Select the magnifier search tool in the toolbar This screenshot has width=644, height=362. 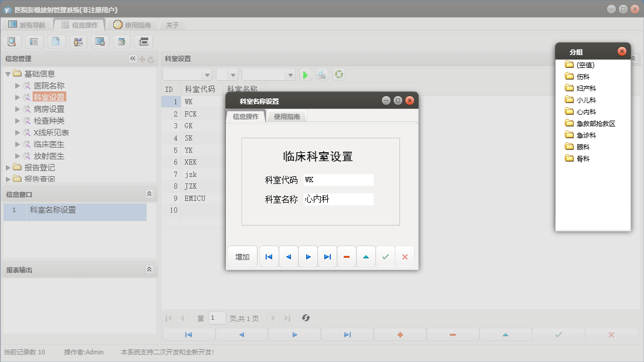pyautogui.click(x=12, y=42)
